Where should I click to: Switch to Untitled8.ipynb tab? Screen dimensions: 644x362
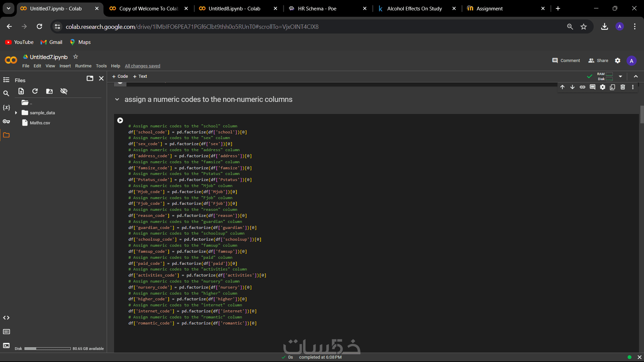pos(234,8)
